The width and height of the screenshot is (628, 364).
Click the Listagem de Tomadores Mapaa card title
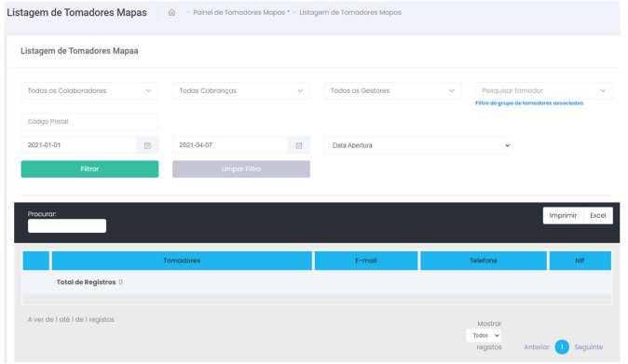click(x=79, y=51)
